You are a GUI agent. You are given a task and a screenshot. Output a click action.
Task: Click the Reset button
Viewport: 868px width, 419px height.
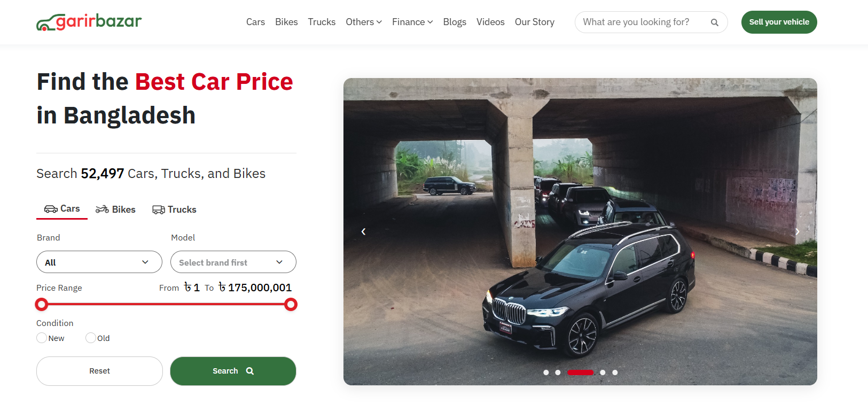(x=99, y=371)
